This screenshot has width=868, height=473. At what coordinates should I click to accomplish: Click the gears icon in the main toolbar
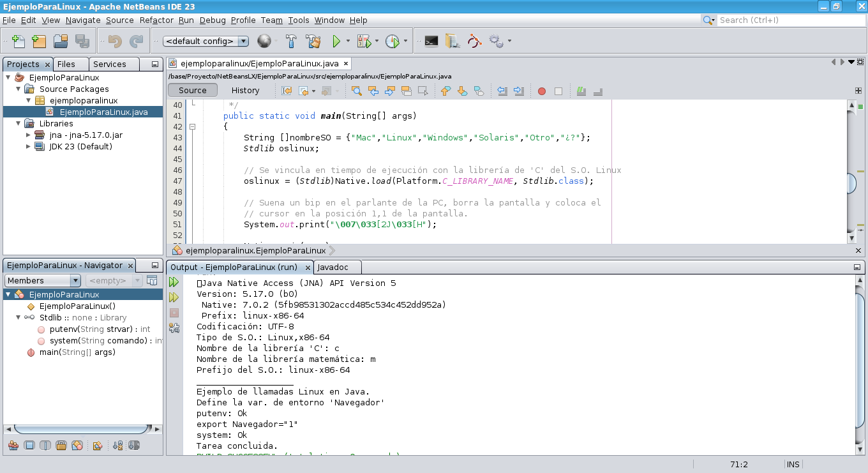point(496,41)
